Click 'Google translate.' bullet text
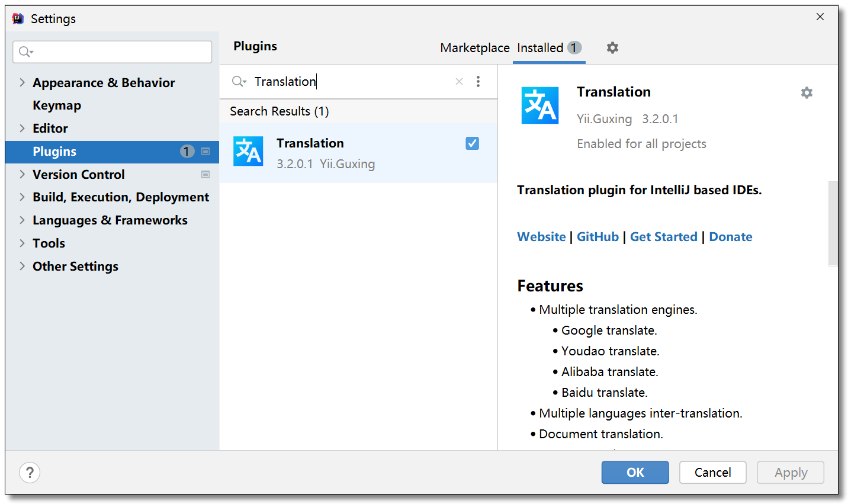Image resolution: width=848 pixels, height=504 pixels. pyautogui.click(x=609, y=330)
